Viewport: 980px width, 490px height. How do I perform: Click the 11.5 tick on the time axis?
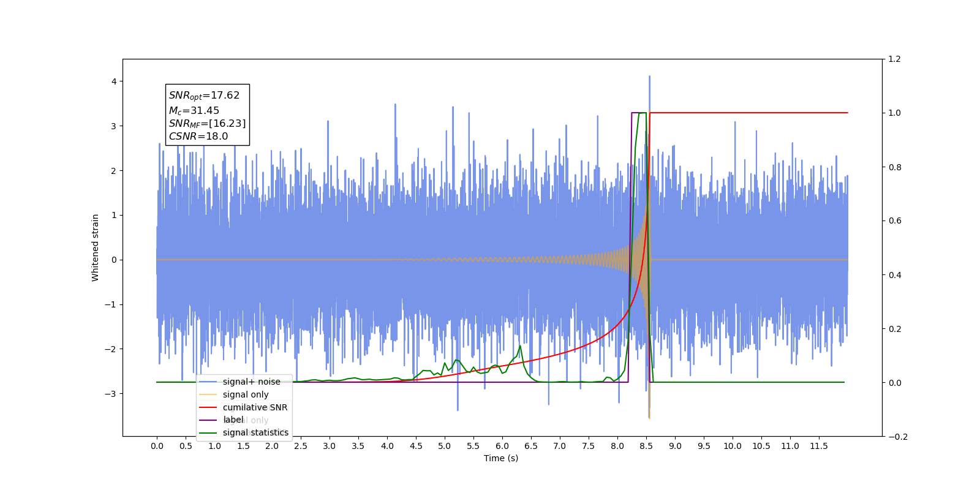pos(819,446)
